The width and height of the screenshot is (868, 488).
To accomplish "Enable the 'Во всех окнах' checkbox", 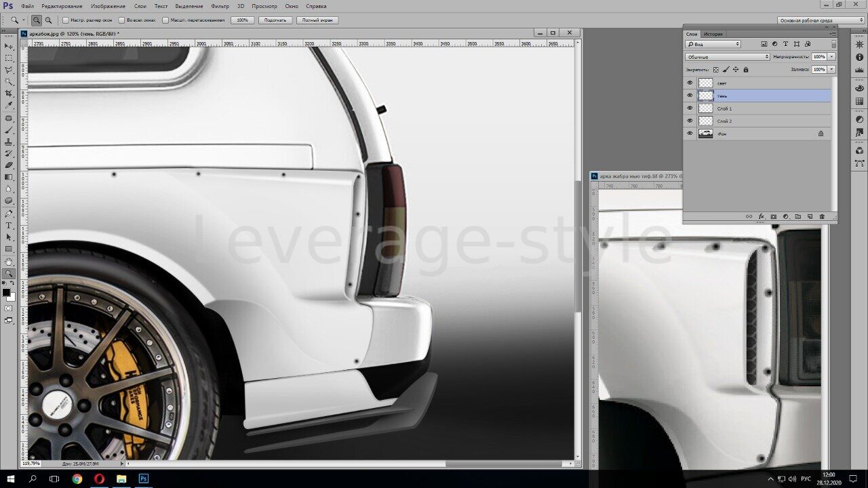I will pos(121,20).
